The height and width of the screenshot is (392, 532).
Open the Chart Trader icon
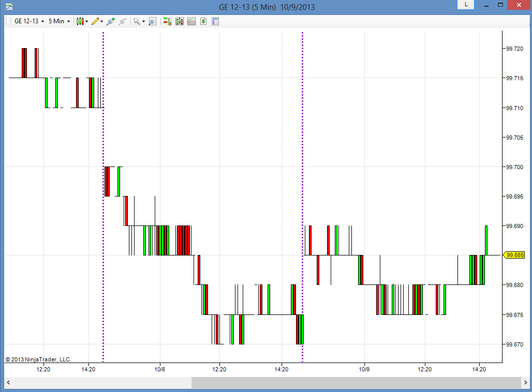167,21
